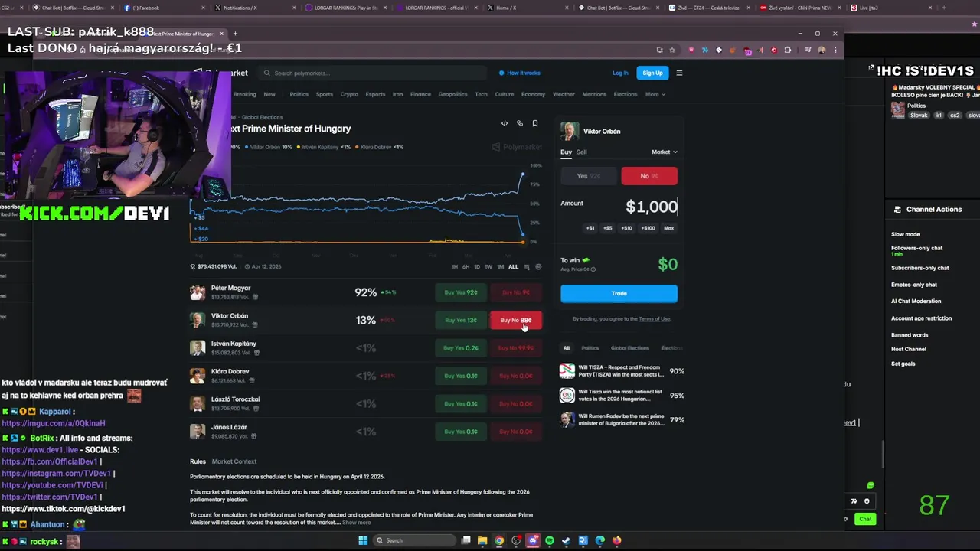Click the chart display options icon beside ALL
The image size is (980, 551).
[526, 266]
